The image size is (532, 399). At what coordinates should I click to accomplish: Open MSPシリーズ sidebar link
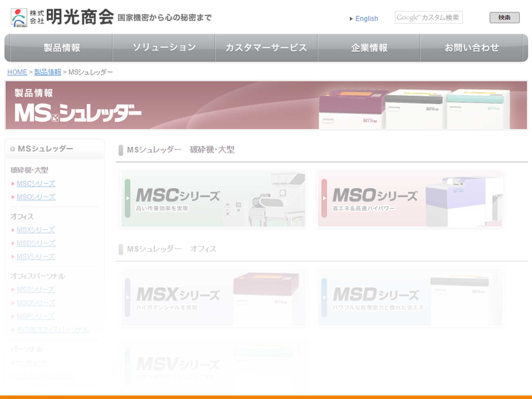[36, 316]
